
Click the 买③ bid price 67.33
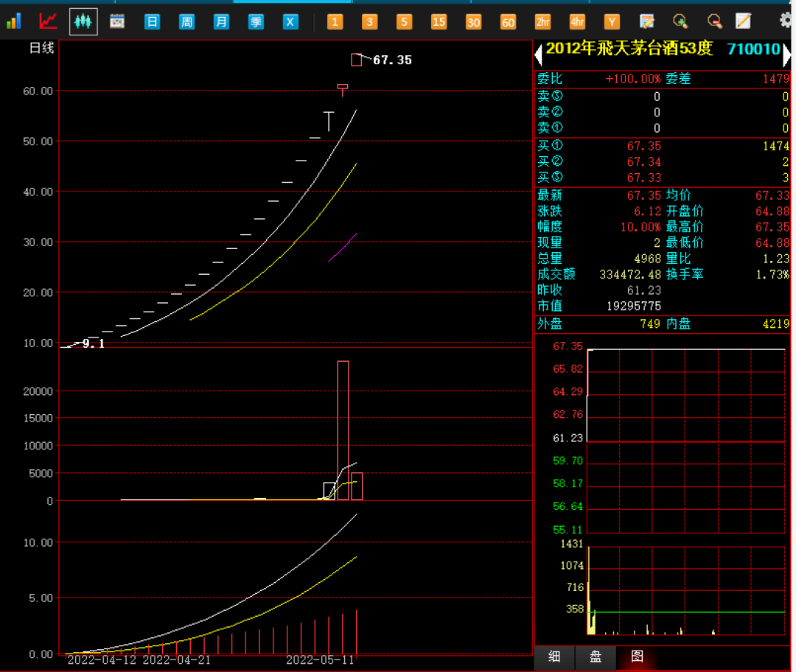643,178
